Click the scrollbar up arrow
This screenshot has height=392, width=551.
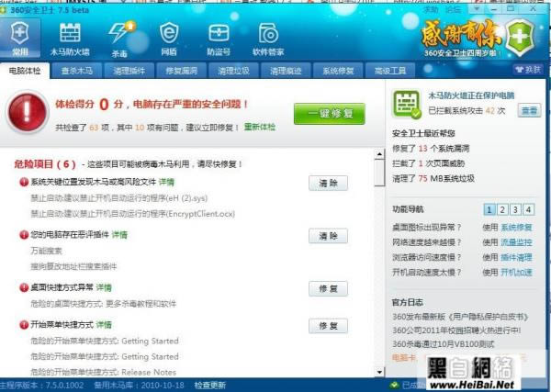pos(379,154)
